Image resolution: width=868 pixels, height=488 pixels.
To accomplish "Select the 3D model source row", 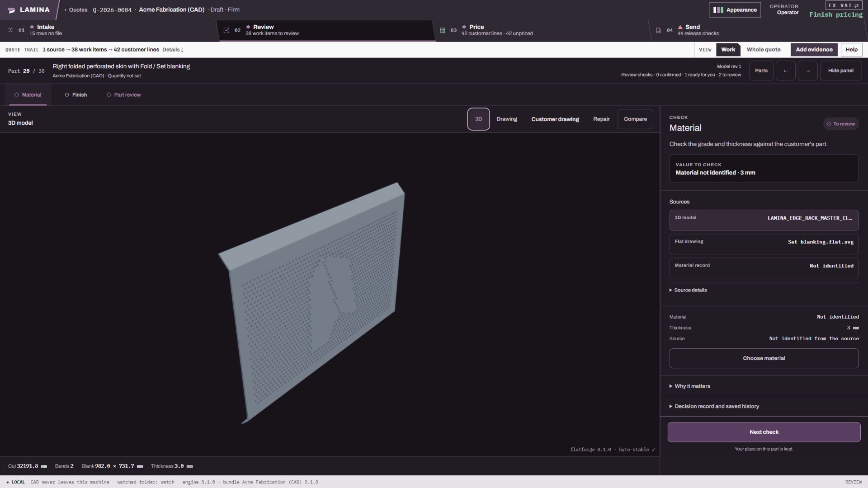I will coord(764,220).
